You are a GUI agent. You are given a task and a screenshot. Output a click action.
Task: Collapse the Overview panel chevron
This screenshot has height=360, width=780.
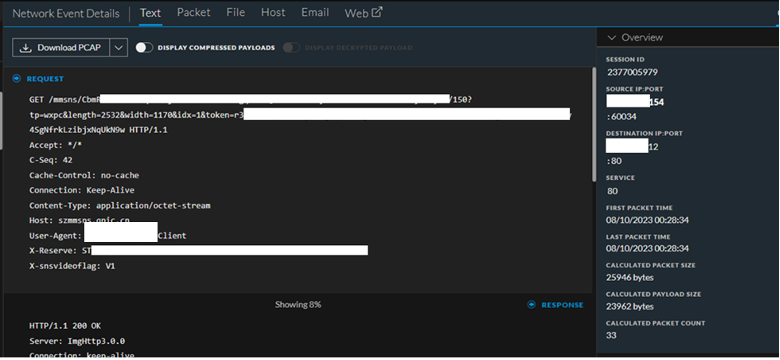pos(612,37)
